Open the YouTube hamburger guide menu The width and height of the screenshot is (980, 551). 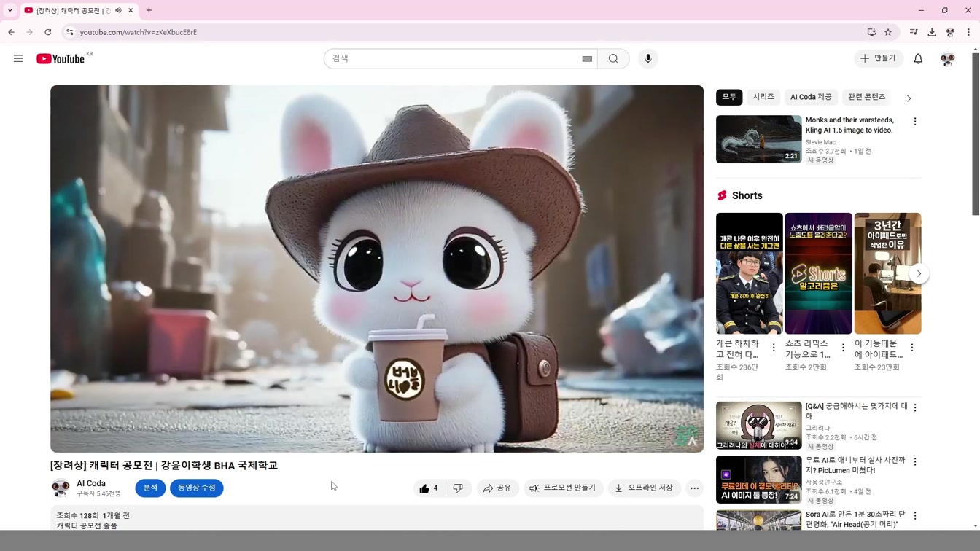(18, 58)
